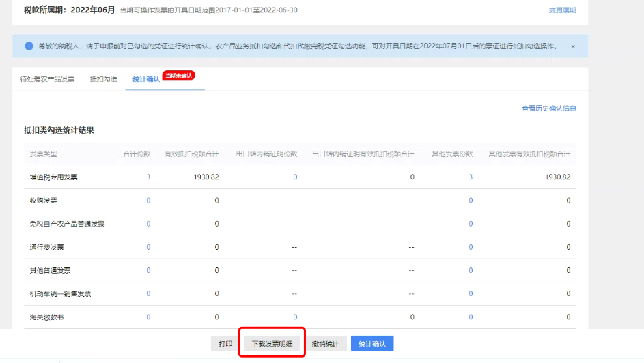
Task: Open the 增值税专用发票 其他发票份数 link 3
Action: 471,177
